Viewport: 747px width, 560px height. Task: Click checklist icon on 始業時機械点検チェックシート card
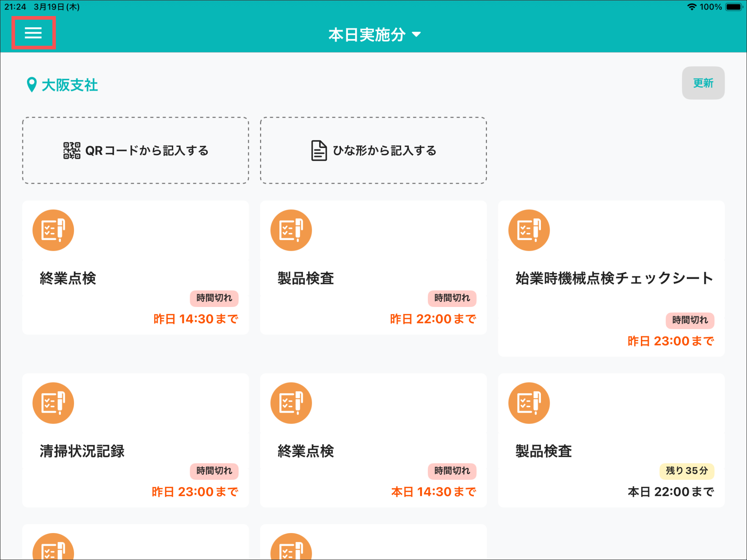tap(529, 230)
